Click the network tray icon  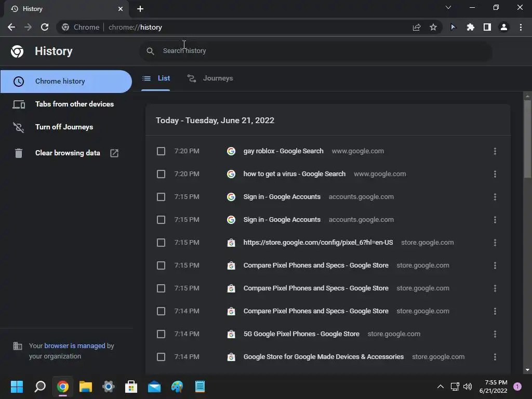[x=455, y=387]
